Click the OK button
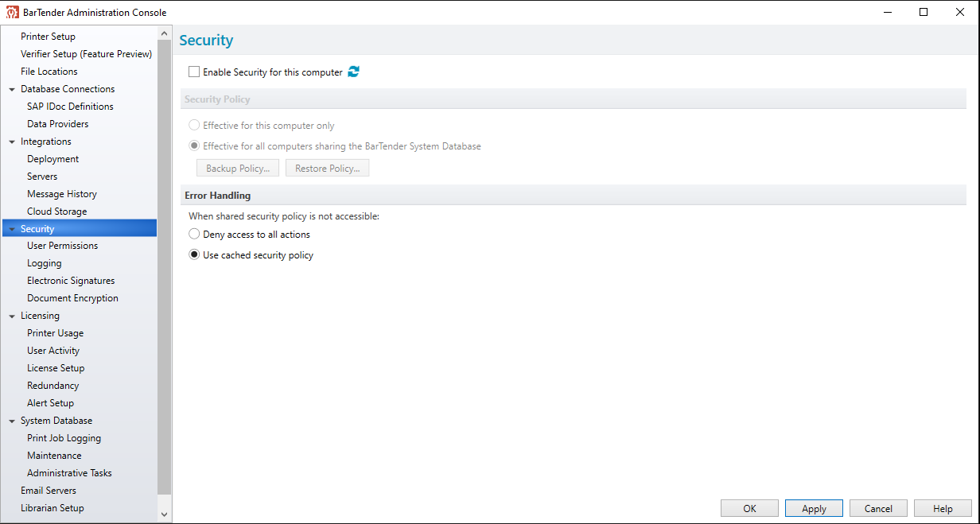Screen dimensions: 980x524 [749, 508]
